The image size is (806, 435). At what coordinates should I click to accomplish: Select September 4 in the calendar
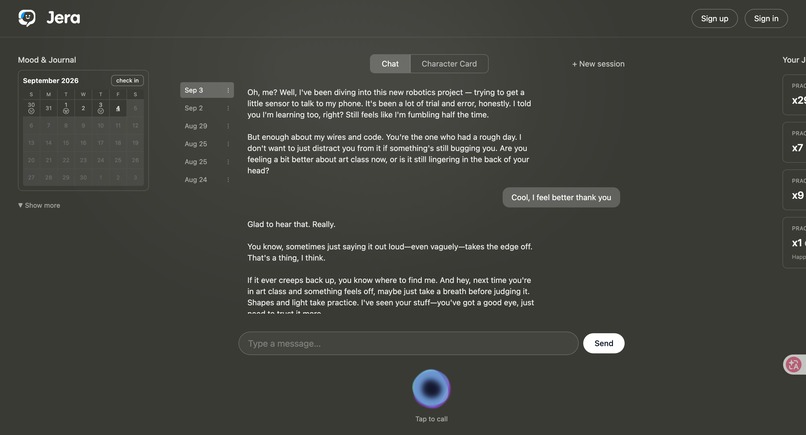[118, 108]
